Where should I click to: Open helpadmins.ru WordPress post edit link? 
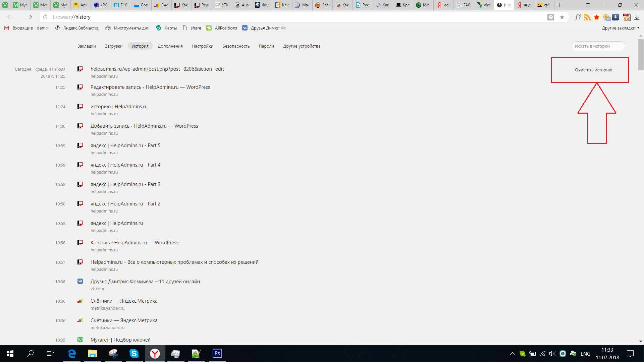(157, 69)
